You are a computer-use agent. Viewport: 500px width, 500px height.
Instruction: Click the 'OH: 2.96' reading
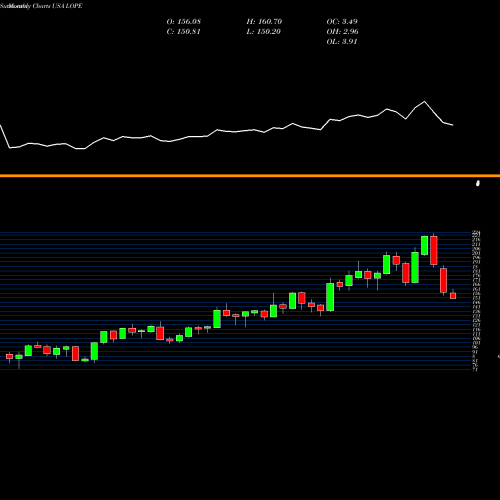342,32
